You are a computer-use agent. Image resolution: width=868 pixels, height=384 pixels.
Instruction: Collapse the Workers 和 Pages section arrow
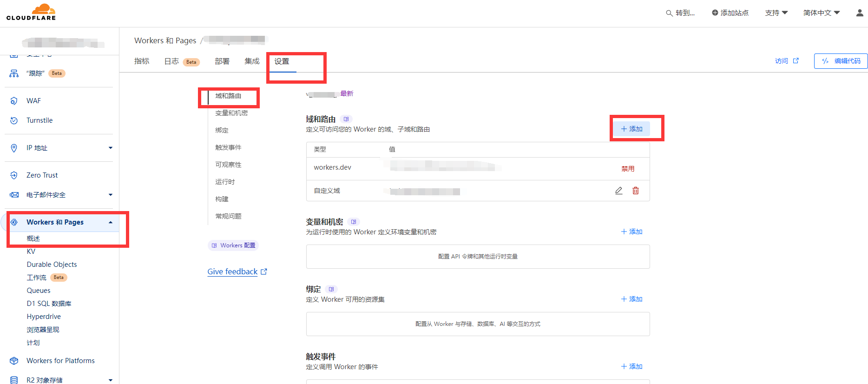coord(111,222)
